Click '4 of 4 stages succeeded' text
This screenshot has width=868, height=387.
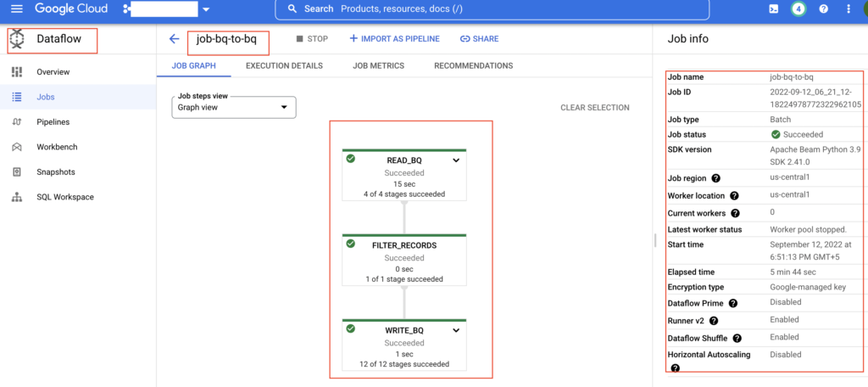coord(404,194)
